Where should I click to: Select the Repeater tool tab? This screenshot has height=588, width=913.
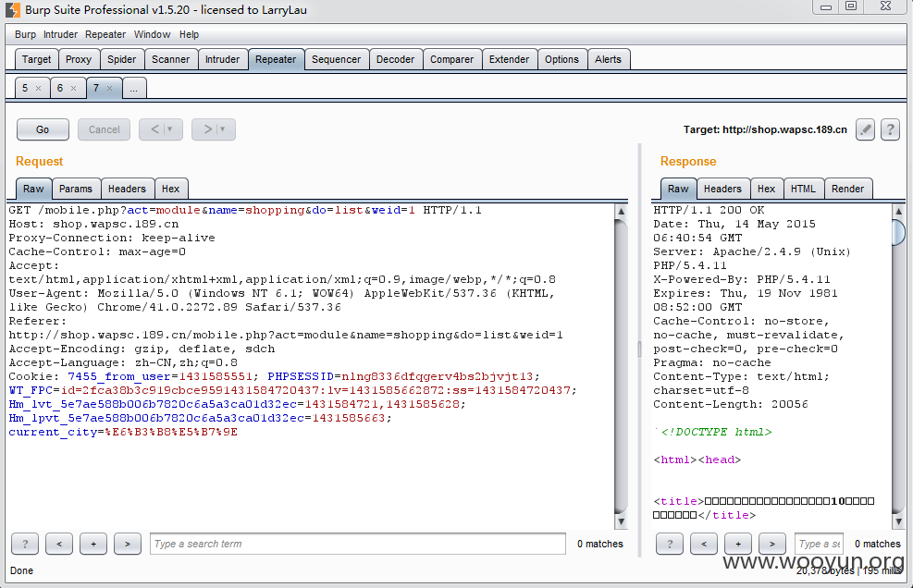click(276, 59)
